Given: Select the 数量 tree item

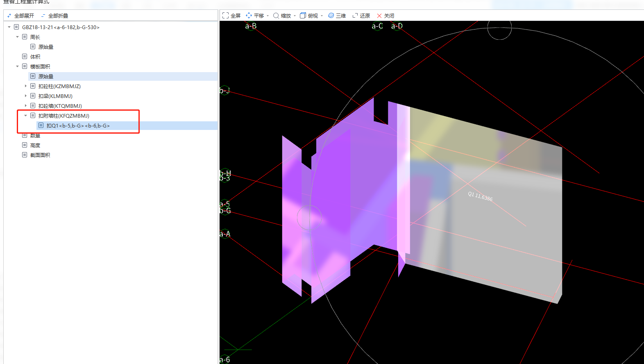Looking at the screenshot, I should pos(35,135).
